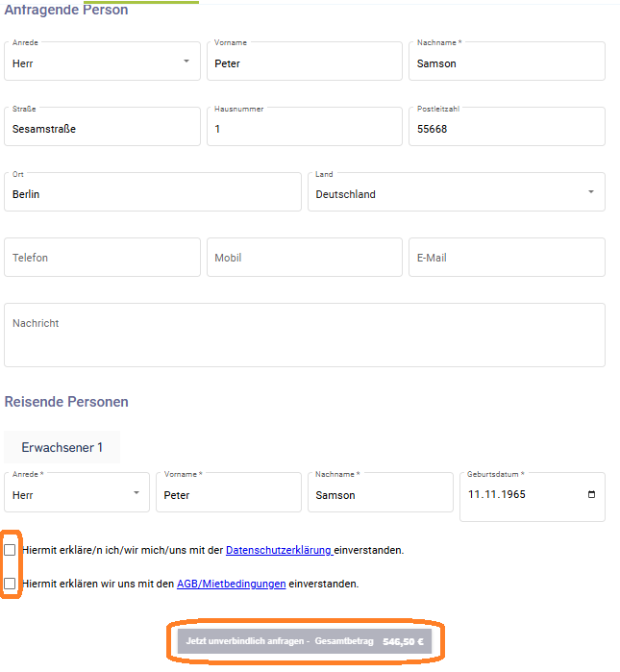Screen dimensions: 620x672
Task: Click the Erwachsener 1 Anrede dropdown arrow
Action: tap(136, 493)
